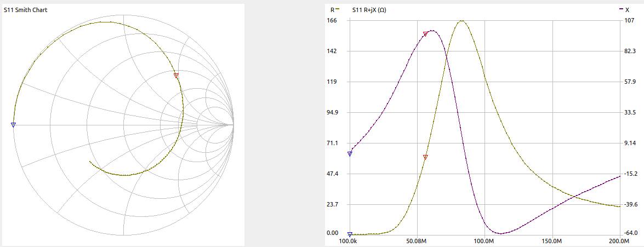Image resolution: width=644 pixels, height=247 pixels.
Task: Select the blue marker on the Smith chart
Action: [14, 125]
